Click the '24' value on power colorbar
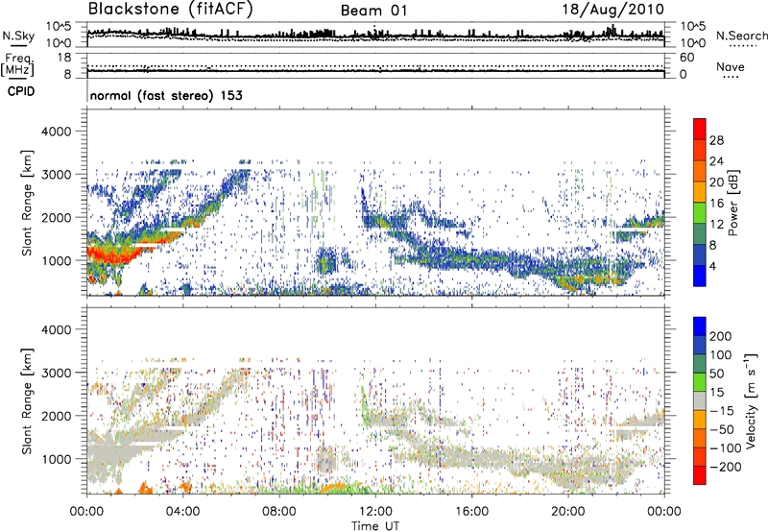Viewport: 768px width, 532px height. point(716,161)
